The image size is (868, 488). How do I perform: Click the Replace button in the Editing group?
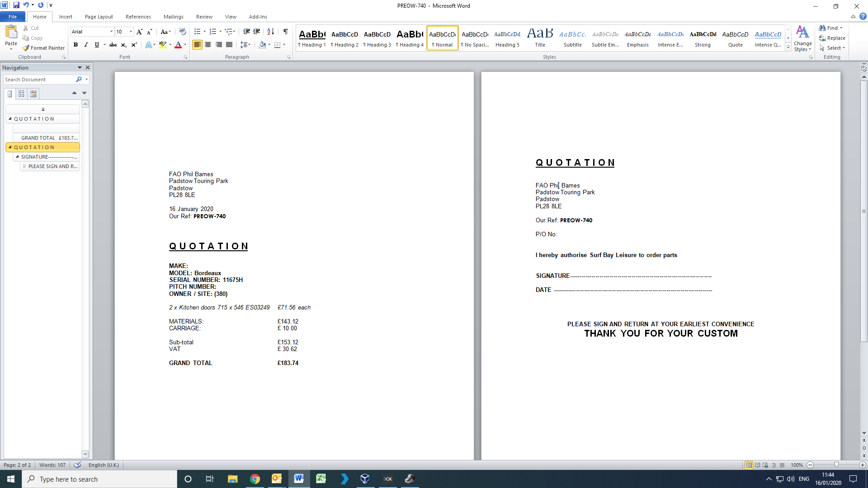point(832,38)
